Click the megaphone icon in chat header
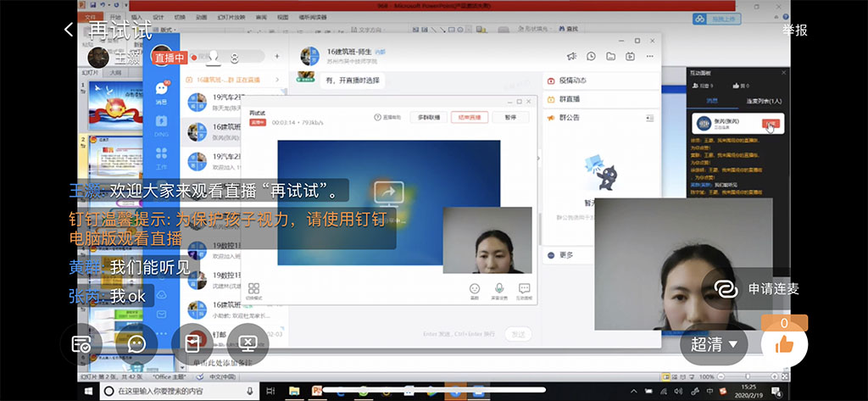Viewport: 868px width, 401px height. pyautogui.click(x=572, y=56)
